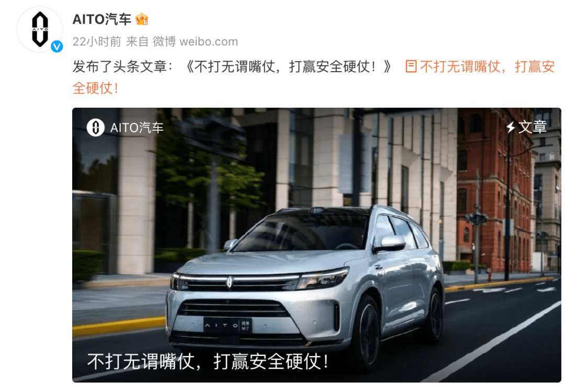565x392 pixels.
Task: Click the 22小时前 timestamp
Action: pos(97,42)
